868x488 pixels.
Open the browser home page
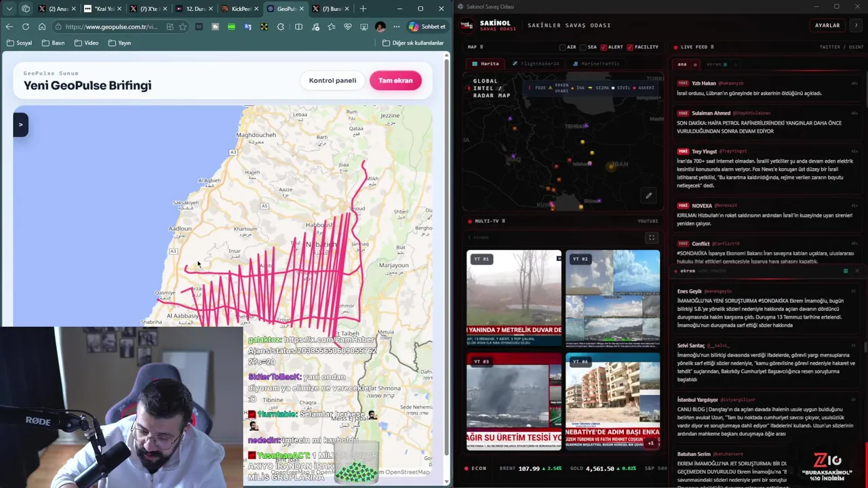click(x=41, y=26)
